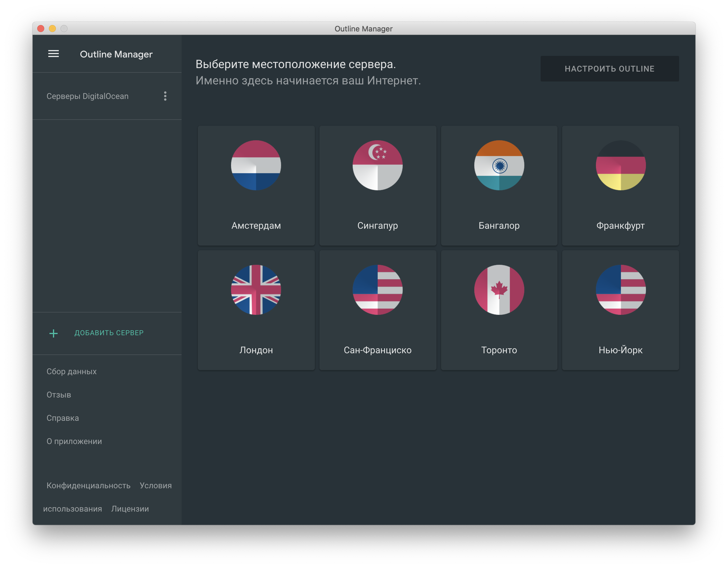Choose the Бангалор location label
This screenshot has width=728, height=568.
click(x=499, y=226)
